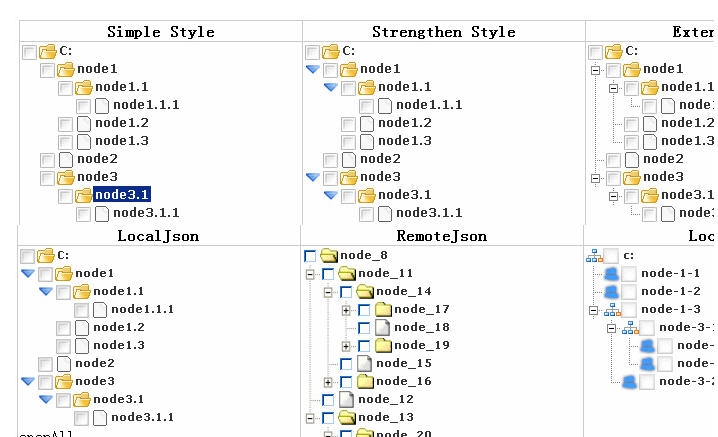
Task: Click the folder icon of node_17
Action: click(383, 310)
